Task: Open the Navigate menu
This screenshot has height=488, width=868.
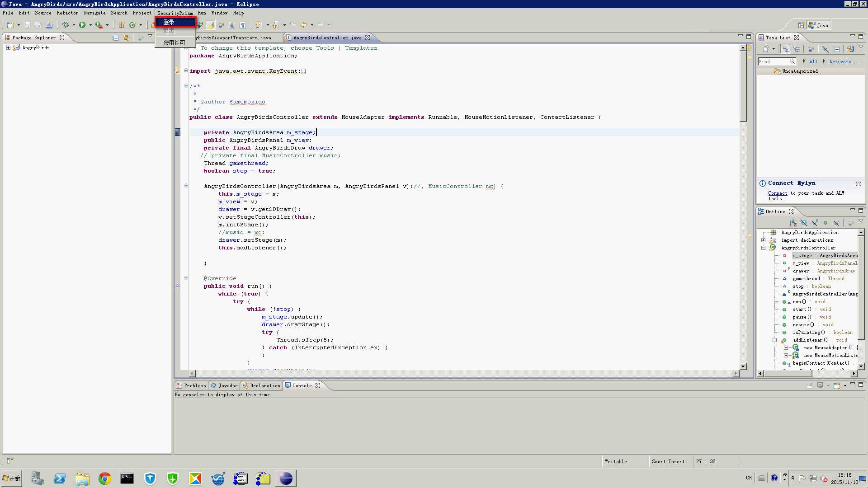Action: point(94,13)
